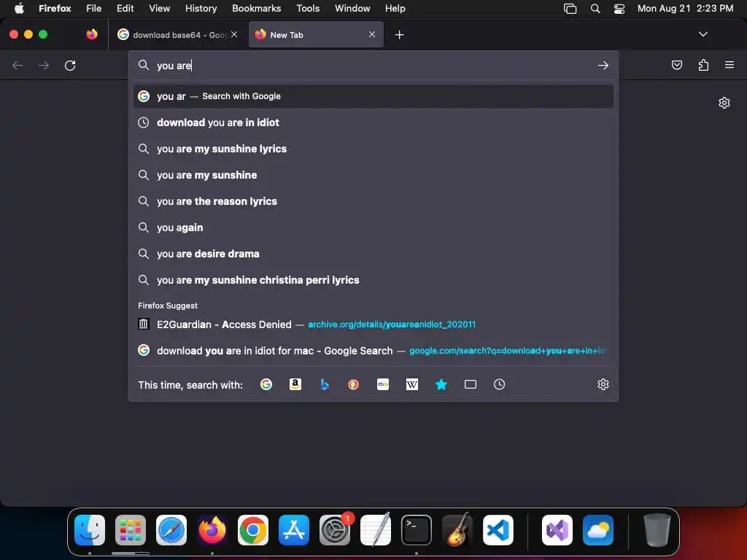
Task: Close the New Tab tab
Action: [372, 34]
